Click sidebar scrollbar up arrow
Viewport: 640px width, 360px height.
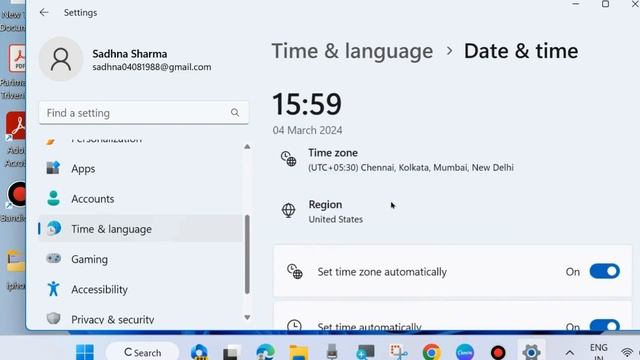pyautogui.click(x=247, y=147)
